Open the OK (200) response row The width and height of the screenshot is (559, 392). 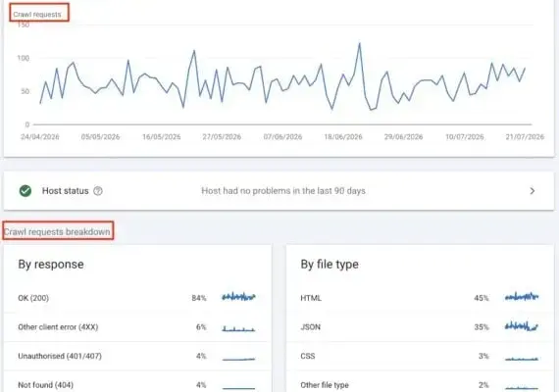point(137,298)
